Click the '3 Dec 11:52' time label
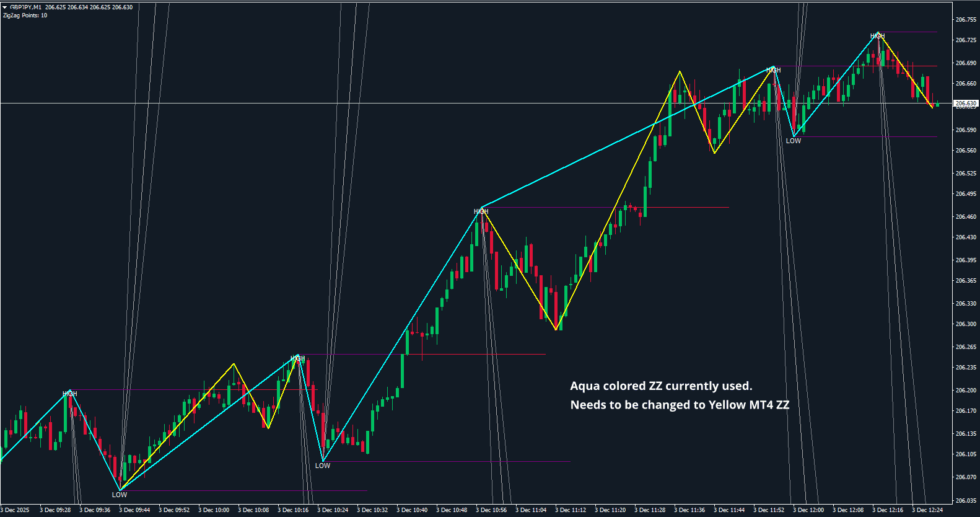The image size is (980, 517). (769, 510)
